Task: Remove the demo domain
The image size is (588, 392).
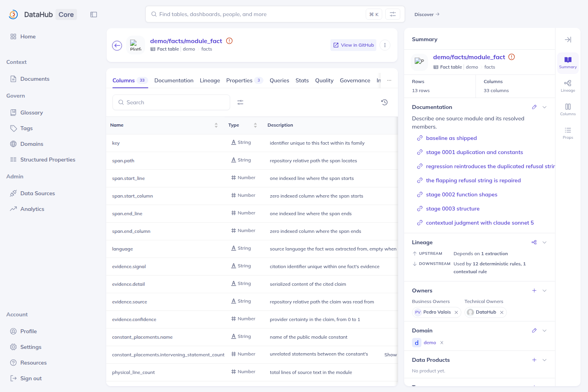Action: pyautogui.click(x=442, y=343)
